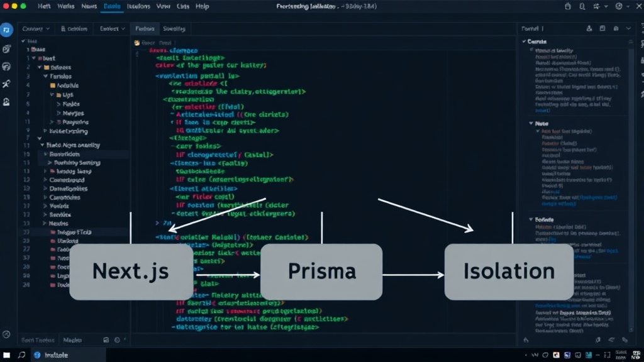Click the round icon in system tray
This screenshot has height=362, width=644.
(545, 355)
